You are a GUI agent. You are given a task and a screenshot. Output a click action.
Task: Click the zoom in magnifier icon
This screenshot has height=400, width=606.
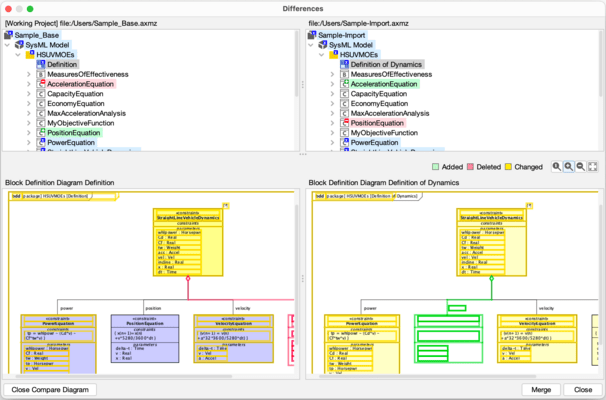tap(569, 166)
